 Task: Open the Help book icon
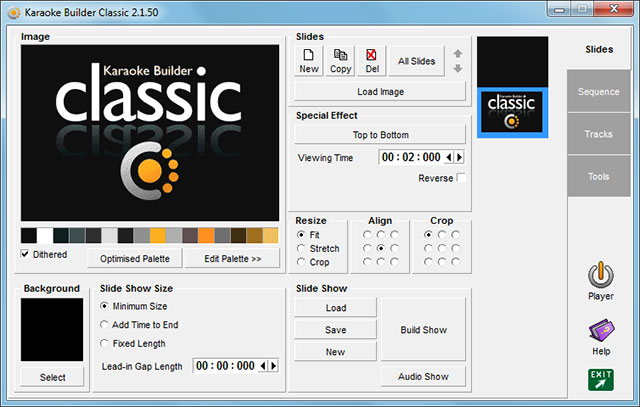click(600, 334)
